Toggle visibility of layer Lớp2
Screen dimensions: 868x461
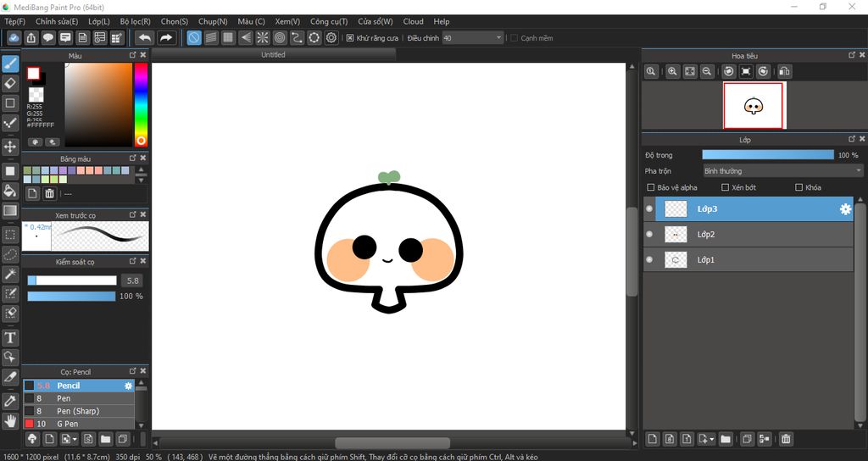coord(649,235)
